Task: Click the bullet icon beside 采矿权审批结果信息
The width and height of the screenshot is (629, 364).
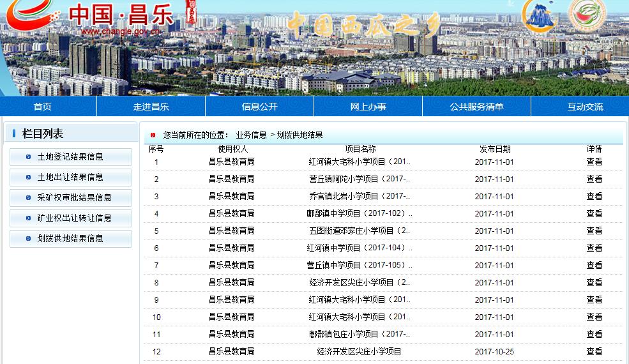Action: 28,198
